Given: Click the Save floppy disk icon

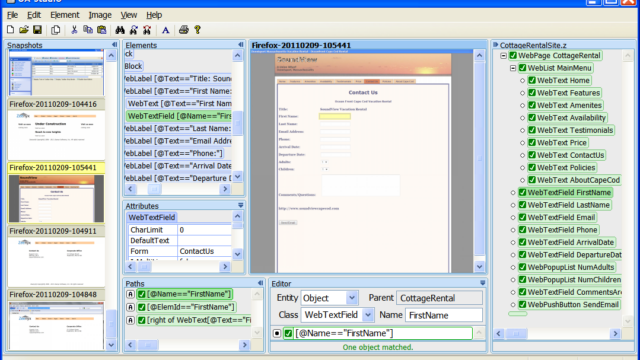Looking at the screenshot, I should tap(38, 30).
